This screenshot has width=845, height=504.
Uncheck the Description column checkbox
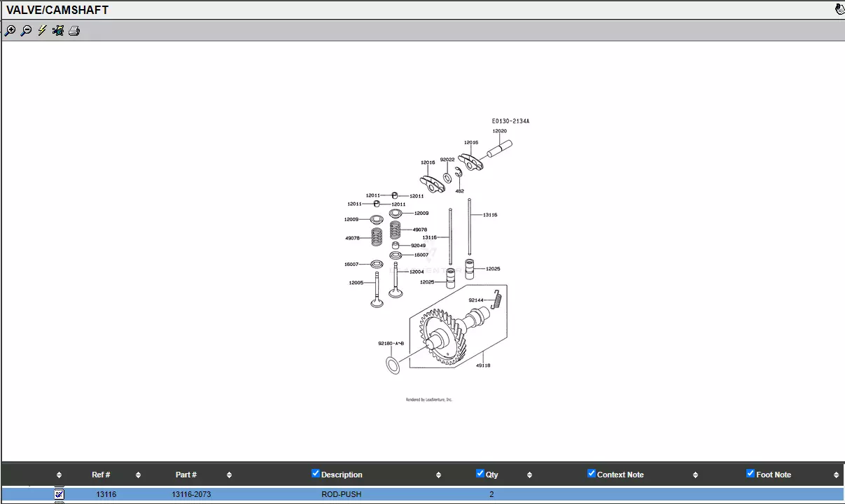pos(316,474)
